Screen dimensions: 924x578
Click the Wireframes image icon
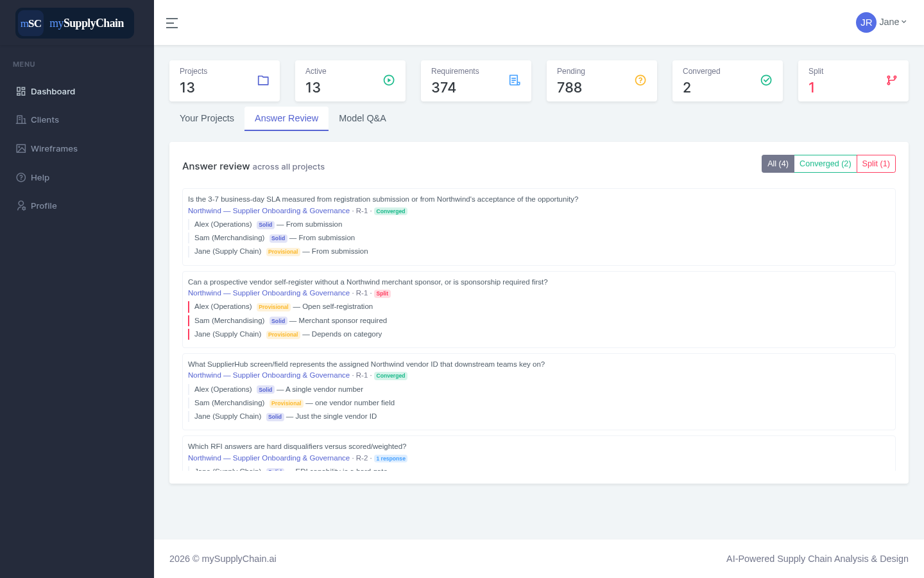(21, 148)
